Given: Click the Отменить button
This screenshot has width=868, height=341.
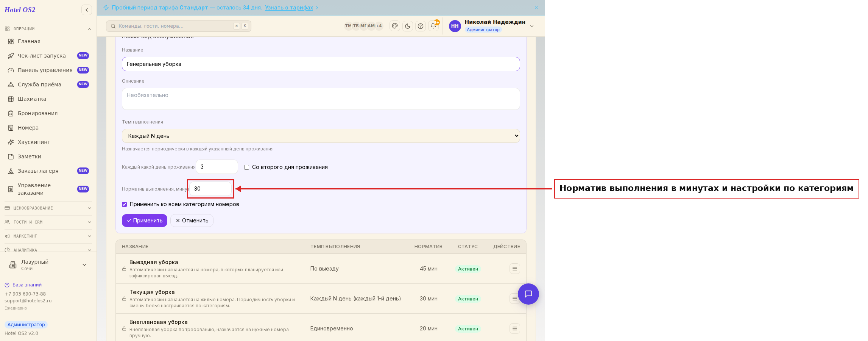Looking at the screenshot, I should pyautogui.click(x=192, y=221).
